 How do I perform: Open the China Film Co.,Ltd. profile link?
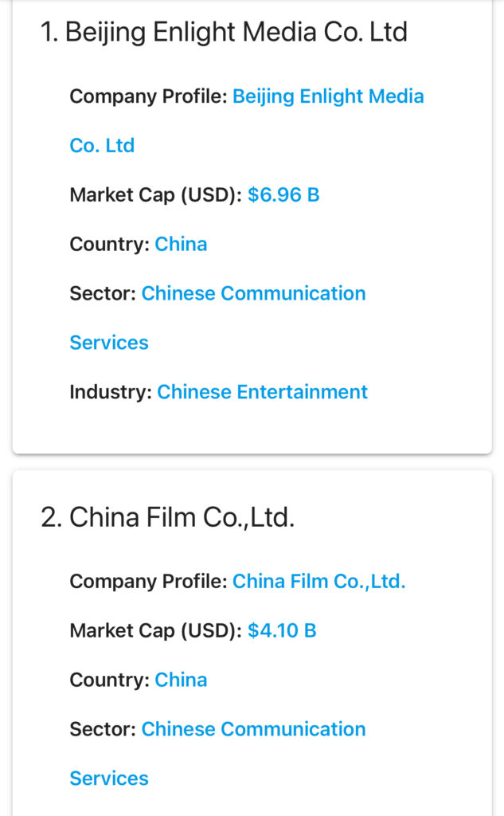point(318,582)
